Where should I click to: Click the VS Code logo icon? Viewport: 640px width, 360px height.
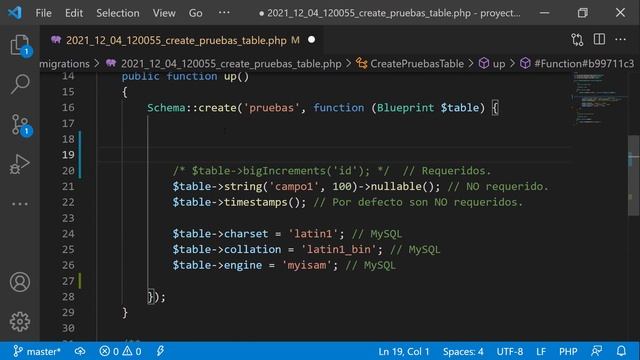click(x=15, y=13)
